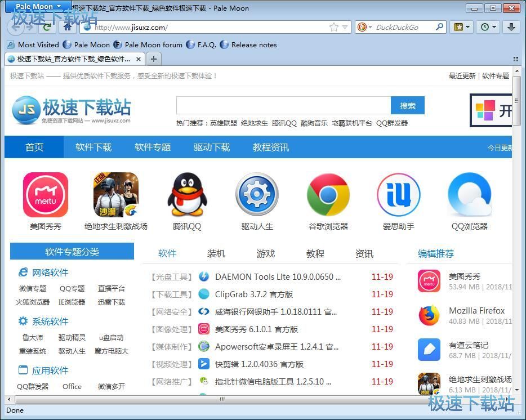Click Mozilla Firefox recommended icon

tap(429, 315)
